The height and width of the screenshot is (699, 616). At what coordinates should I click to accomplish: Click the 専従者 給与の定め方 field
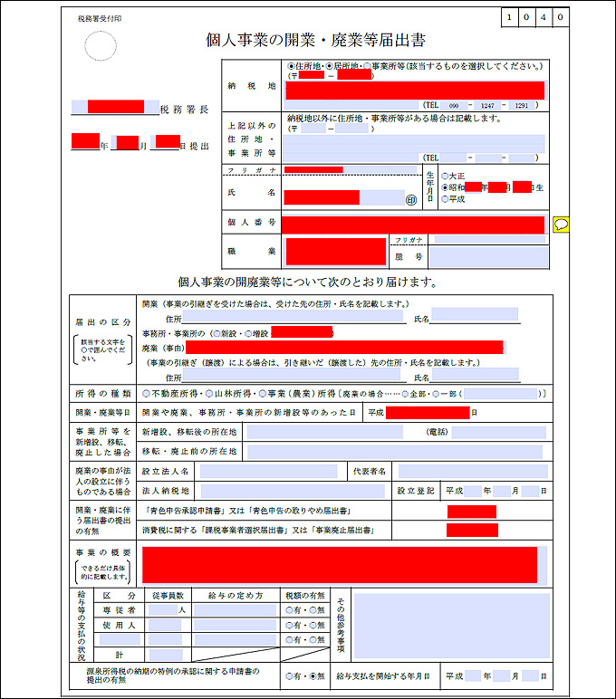[x=235, y=610]
